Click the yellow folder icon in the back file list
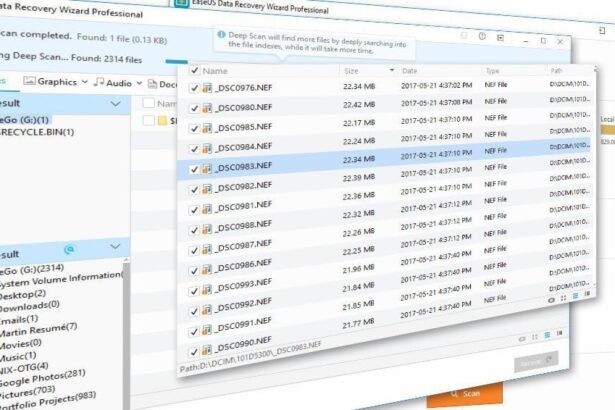 point(162,120)
